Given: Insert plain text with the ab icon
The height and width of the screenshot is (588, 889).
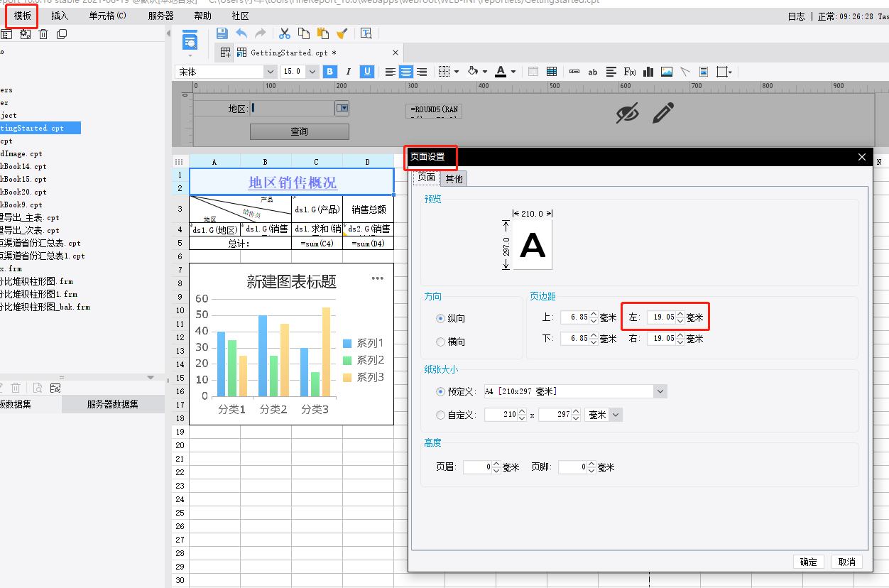Looking at the screenshot, I should click(592, 72).
